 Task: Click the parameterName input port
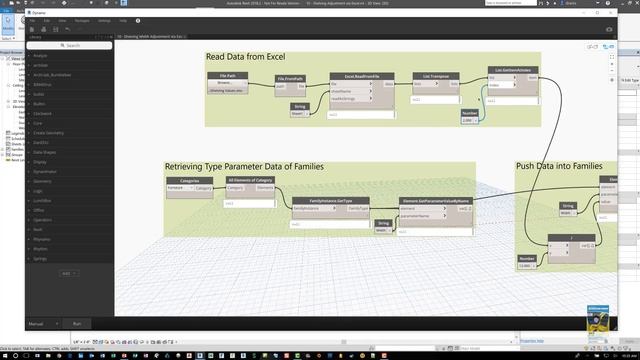[423, 216]
